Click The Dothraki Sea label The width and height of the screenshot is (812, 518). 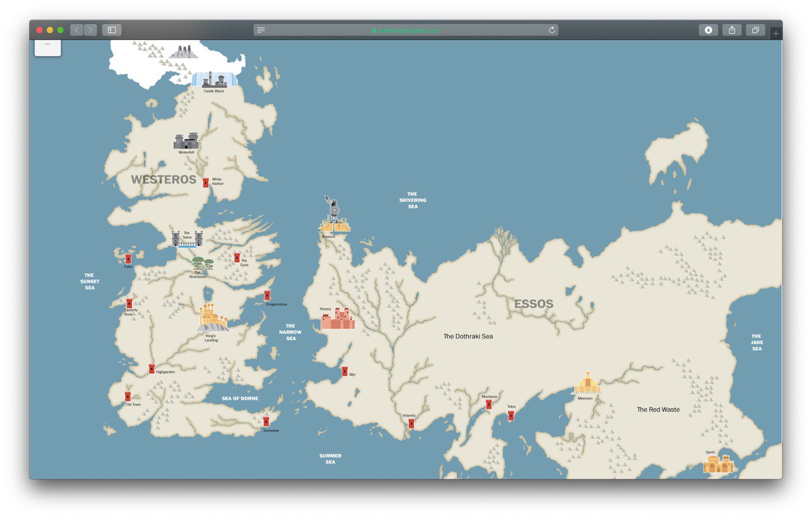pyautogui.click(x=468, y=336)
